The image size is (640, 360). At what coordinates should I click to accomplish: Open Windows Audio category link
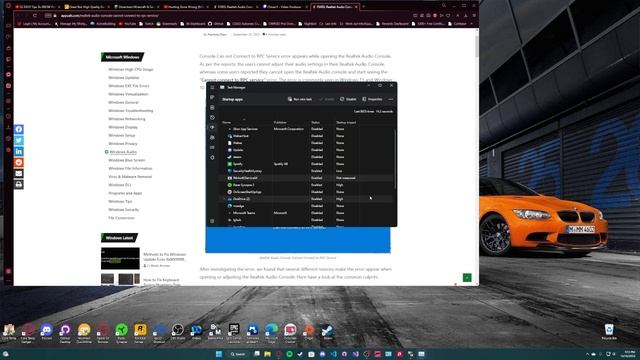coord(123,152)
